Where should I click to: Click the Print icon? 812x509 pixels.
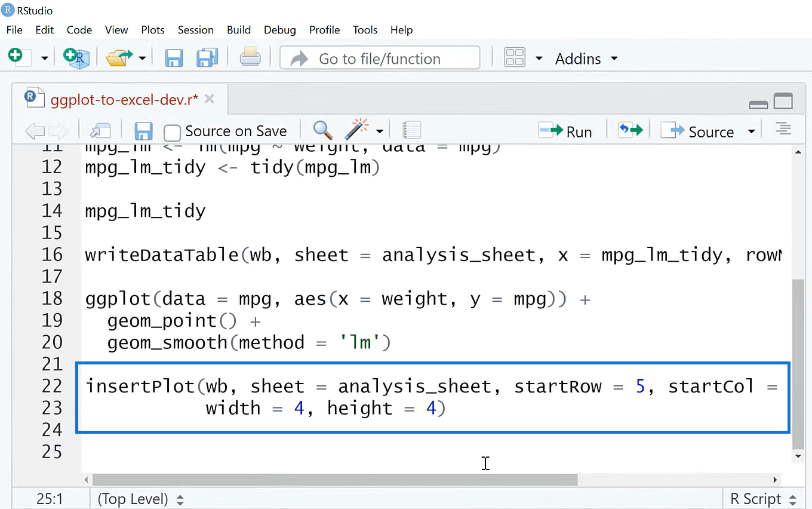[x=250, y=57]
